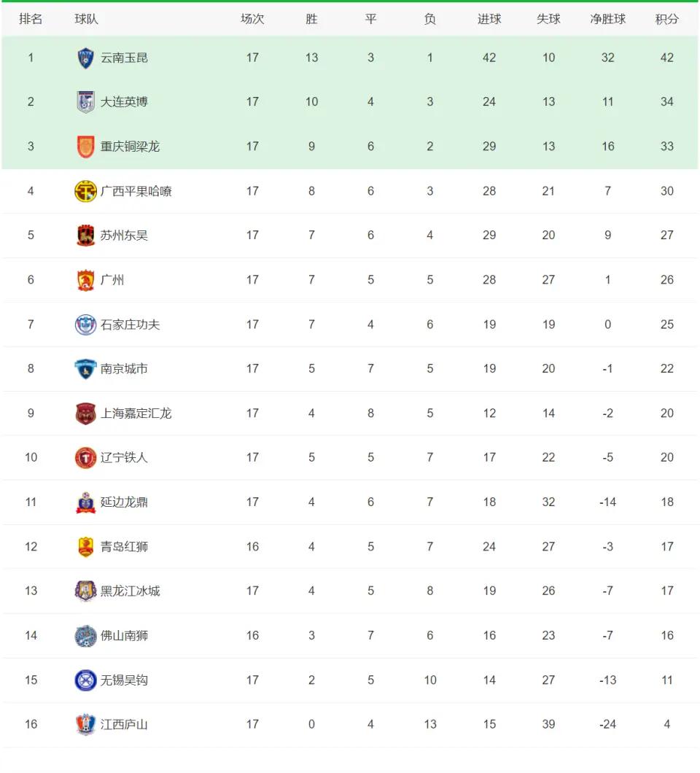
Task: Open the 广西平果哈嘹 yellow logo
Action: click(85, 191)
